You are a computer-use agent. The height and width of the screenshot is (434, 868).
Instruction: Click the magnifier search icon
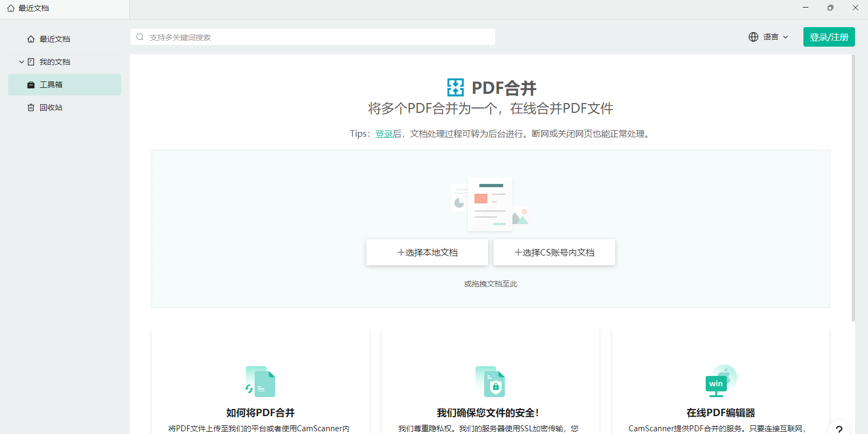[x=140, y=37]
